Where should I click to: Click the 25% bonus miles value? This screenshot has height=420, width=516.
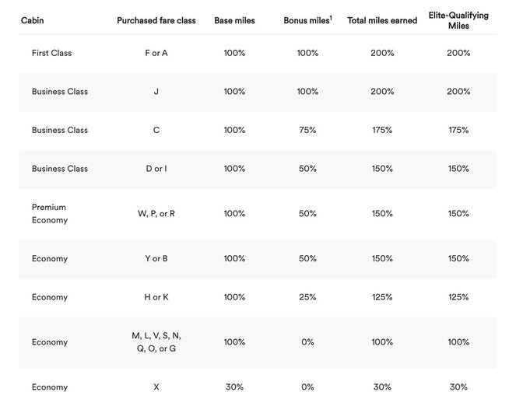(x=307, y=297)
